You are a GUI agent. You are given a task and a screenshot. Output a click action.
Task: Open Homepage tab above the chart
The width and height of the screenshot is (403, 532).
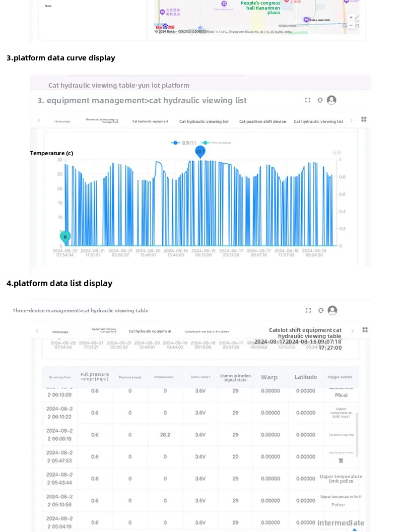coord(62,121)
